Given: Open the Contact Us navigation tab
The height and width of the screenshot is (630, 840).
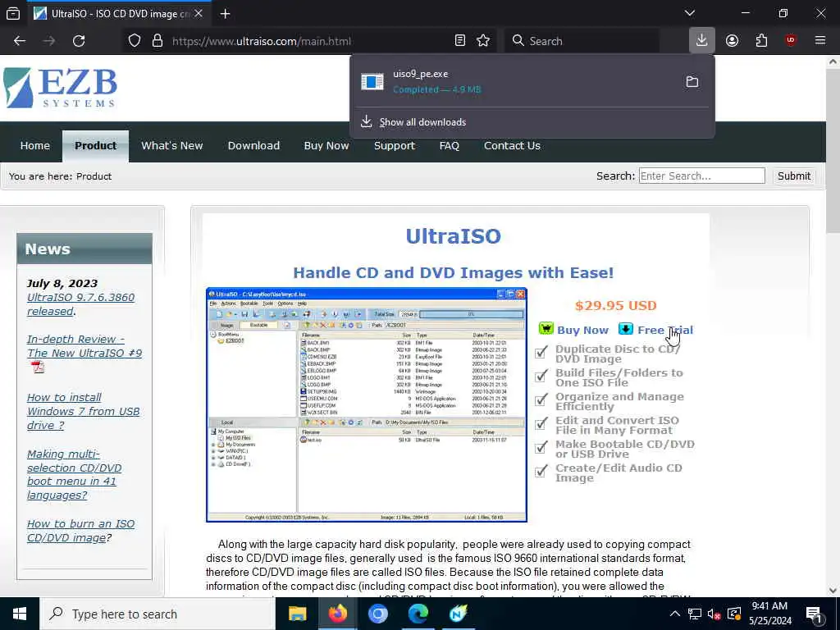Looking at the screenshot, I should click(512, 146).
